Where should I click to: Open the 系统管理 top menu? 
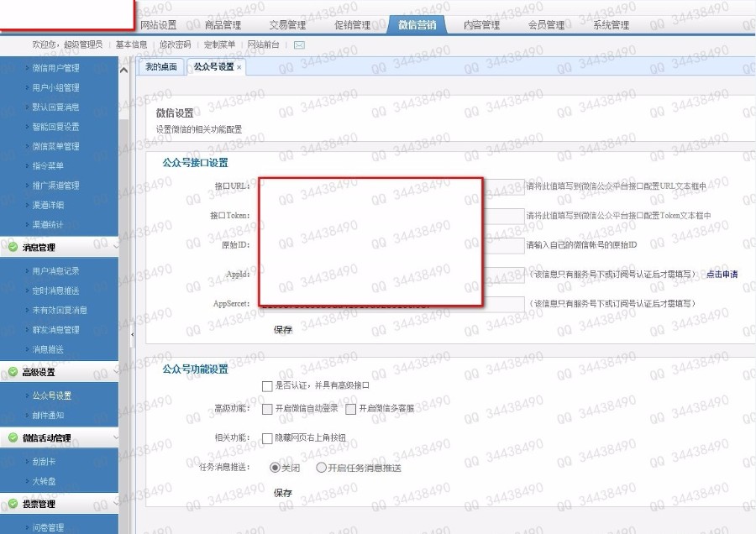(x=611, y=24)
